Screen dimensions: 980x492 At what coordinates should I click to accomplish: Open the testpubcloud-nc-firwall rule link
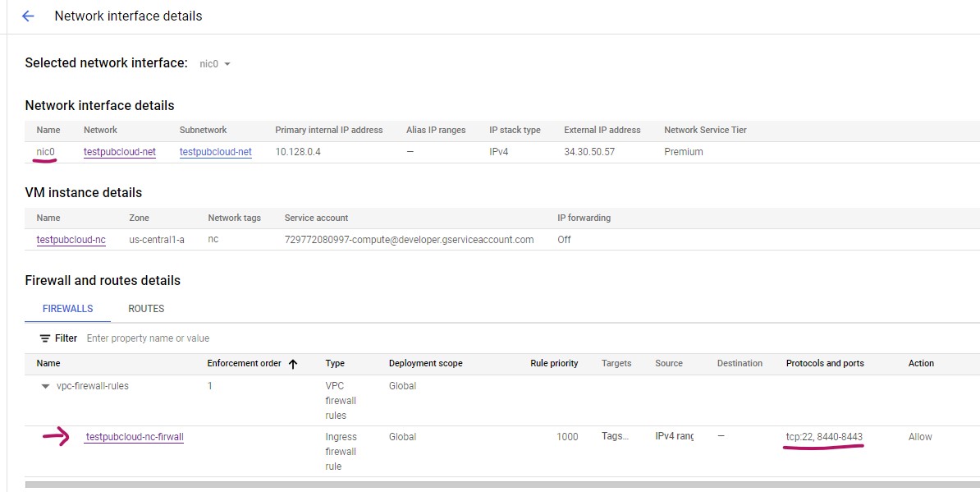(135, 437)
